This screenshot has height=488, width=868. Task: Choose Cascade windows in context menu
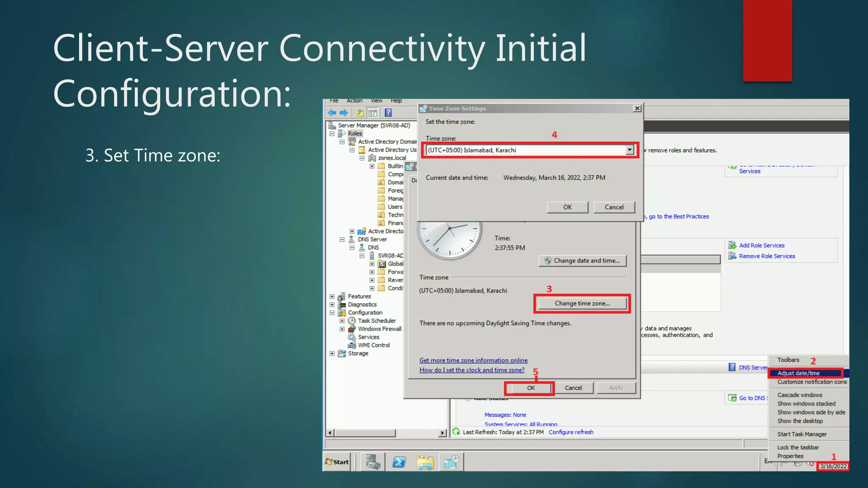click(x=799, y=395)
